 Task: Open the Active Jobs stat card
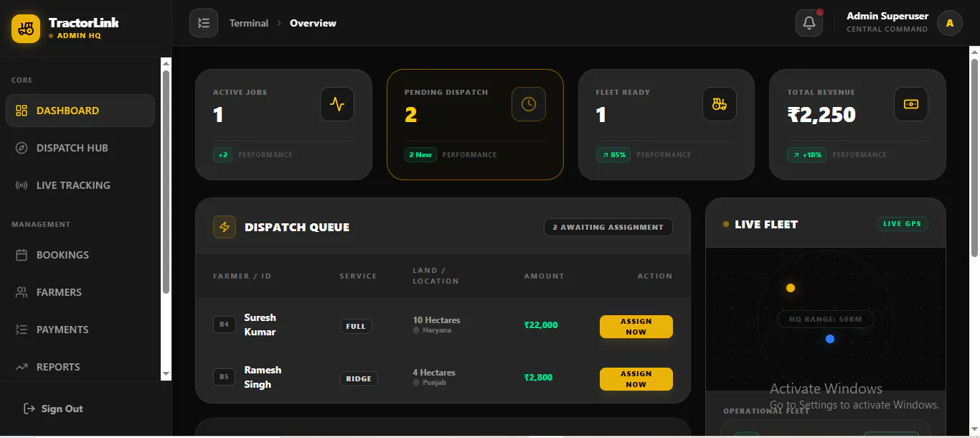[x=283, y=124]
